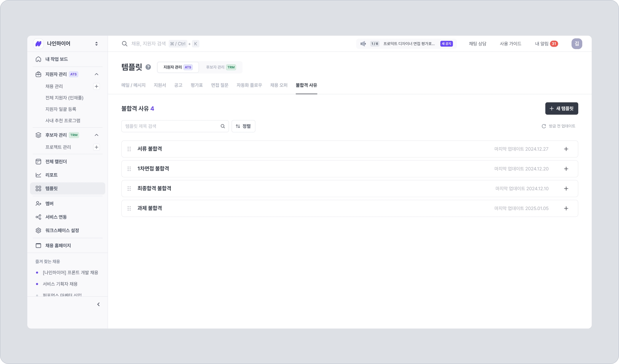This screenshot has height=364, width=619.
Task: Open favorite 서비스 기획자 채용
Action: coord(60,284)
